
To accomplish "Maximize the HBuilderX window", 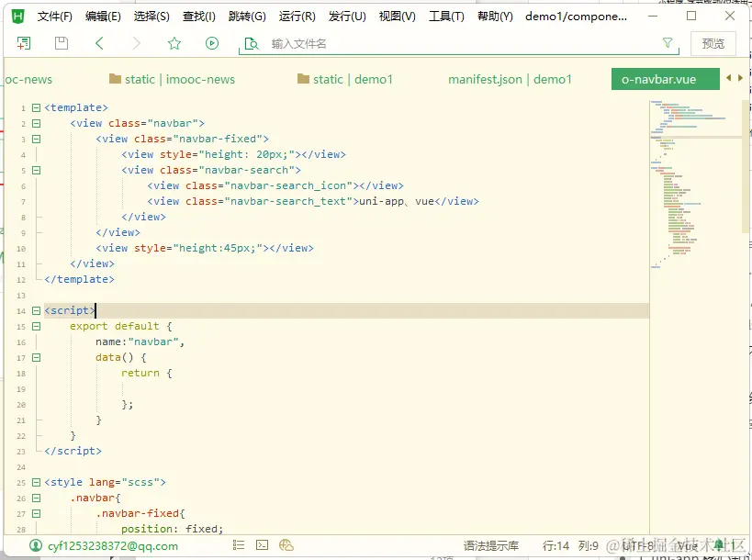I will [x=691, y=17].
